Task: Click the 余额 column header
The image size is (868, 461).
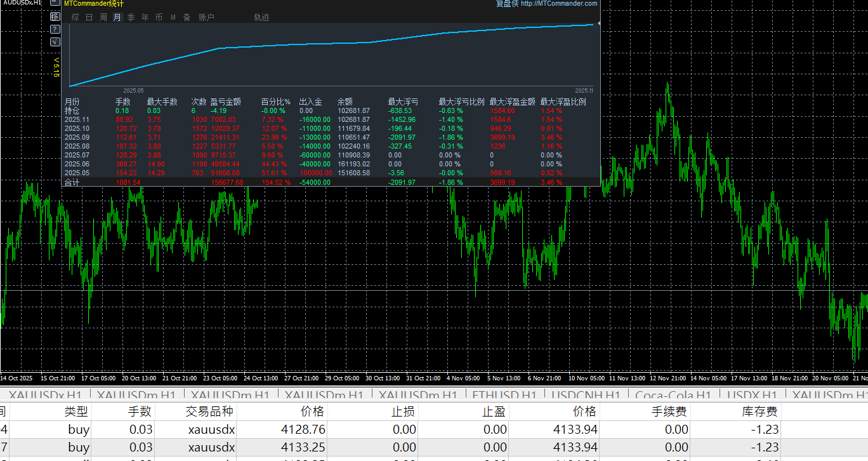Action: pos(345,102)
